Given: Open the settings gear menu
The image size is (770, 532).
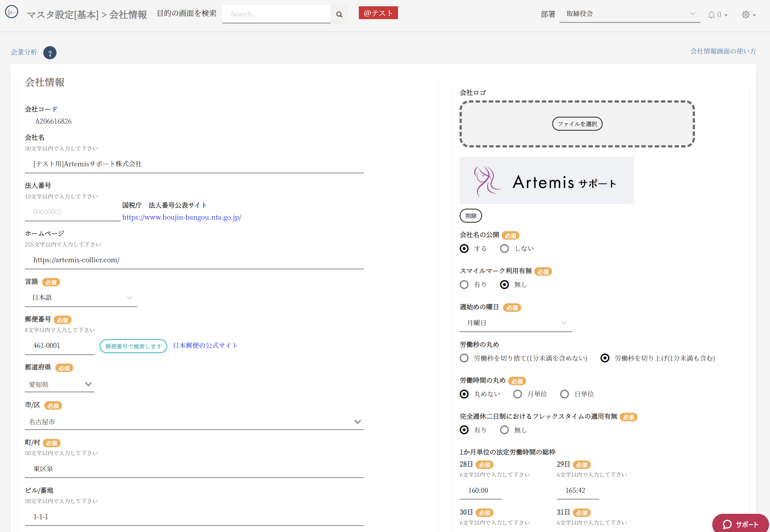Looking at the screenshot, I should 746,15.
